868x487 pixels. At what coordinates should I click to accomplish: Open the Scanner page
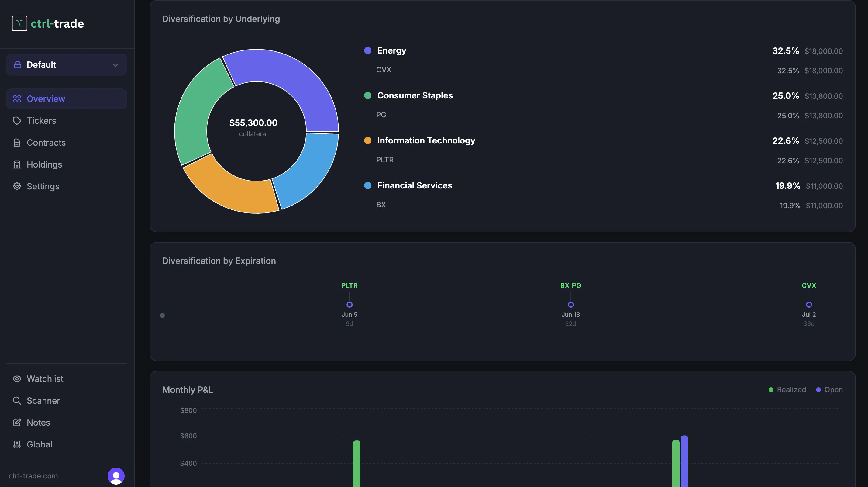click(x=66, y=401)
